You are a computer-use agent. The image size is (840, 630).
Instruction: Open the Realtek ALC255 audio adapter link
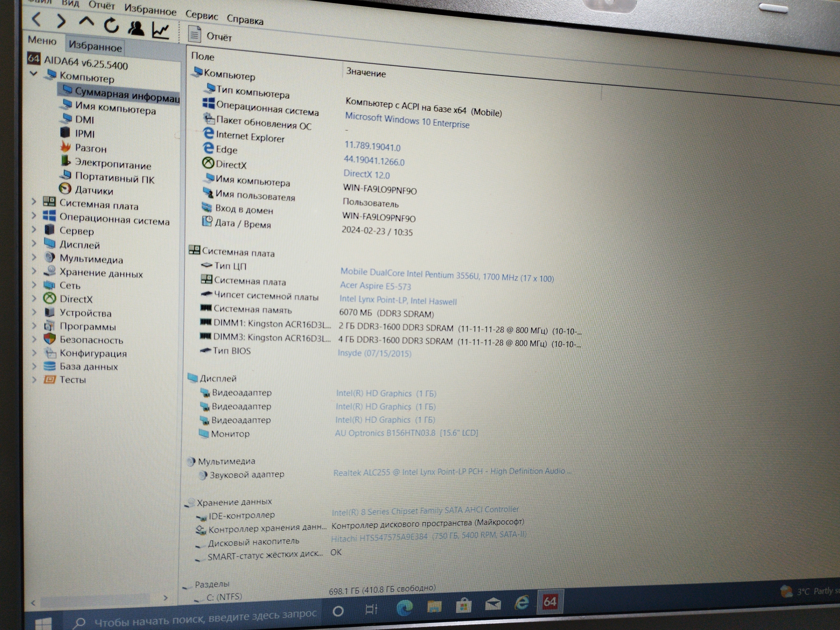(x=452, y=472)
